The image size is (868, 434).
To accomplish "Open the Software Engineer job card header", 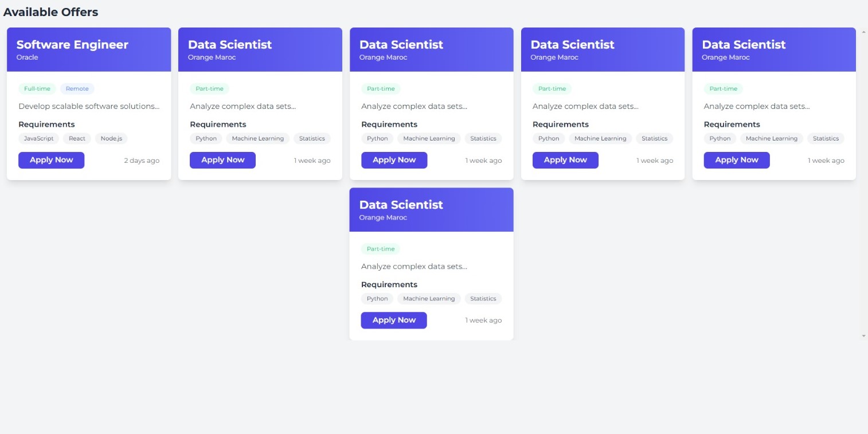I will coord(89,49).
